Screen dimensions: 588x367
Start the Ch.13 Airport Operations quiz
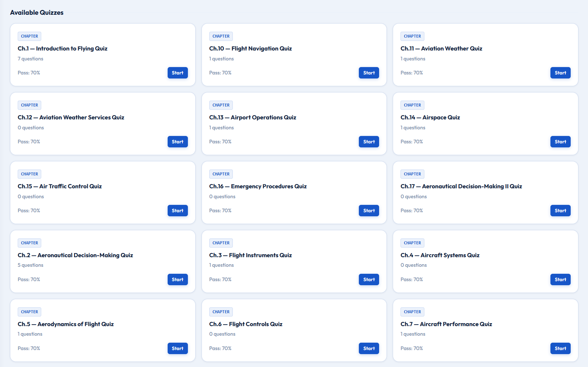click(369, 142)
